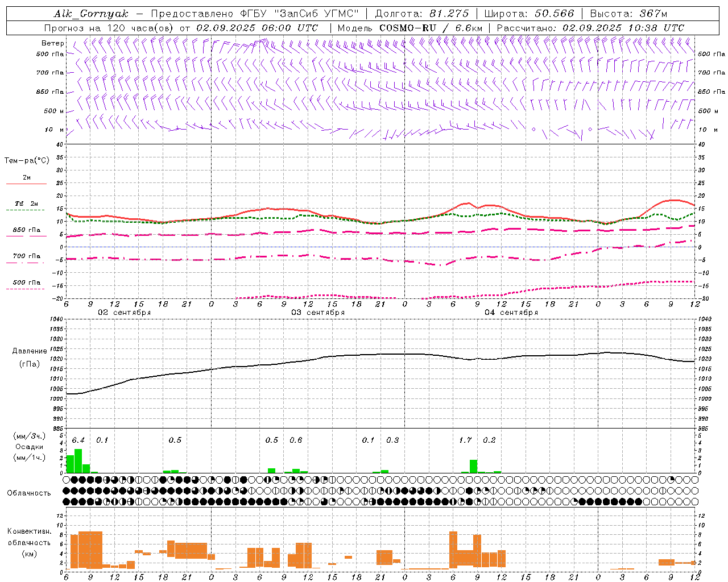Click the "(мм/3ч.)" precipitation unit label
The height and width of the screenshot is (582, 728).
coord(30,436)
